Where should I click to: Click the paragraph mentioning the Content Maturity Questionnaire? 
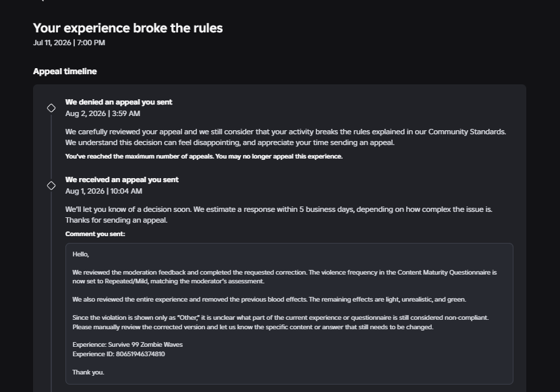tap(285, 277)
